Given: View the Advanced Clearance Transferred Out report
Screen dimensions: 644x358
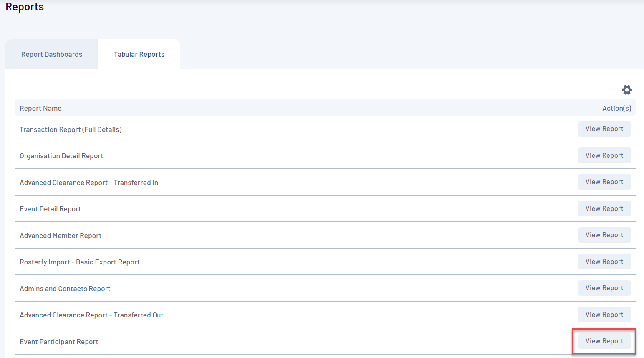Looking at the screenshot, I should pos(604,315).
